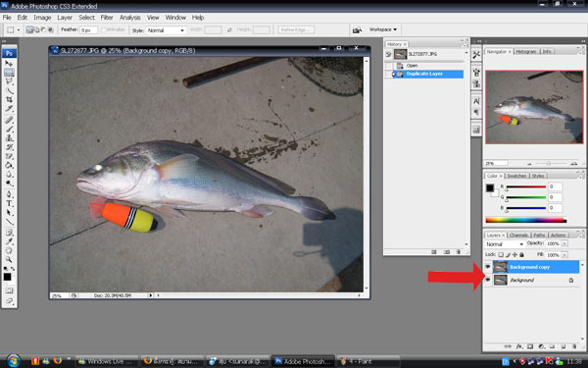Select the Pen tool

pos(9,194)
